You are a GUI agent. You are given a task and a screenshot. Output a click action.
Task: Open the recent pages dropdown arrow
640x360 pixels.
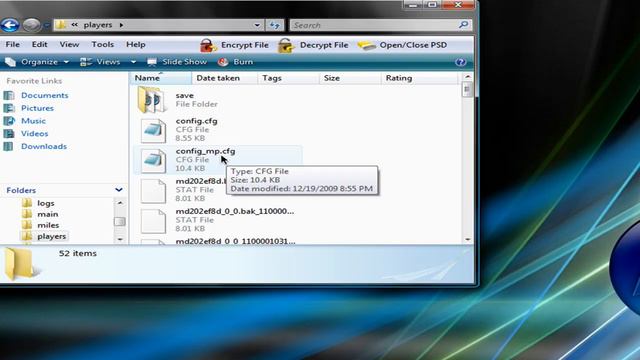pyautogui.click(x=46, y=26)
